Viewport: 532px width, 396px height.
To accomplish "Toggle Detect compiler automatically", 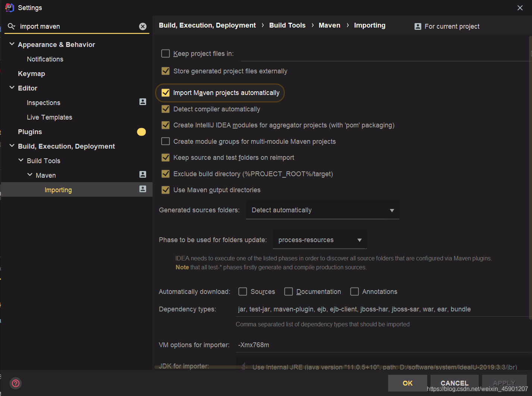I will pos(166,109).
